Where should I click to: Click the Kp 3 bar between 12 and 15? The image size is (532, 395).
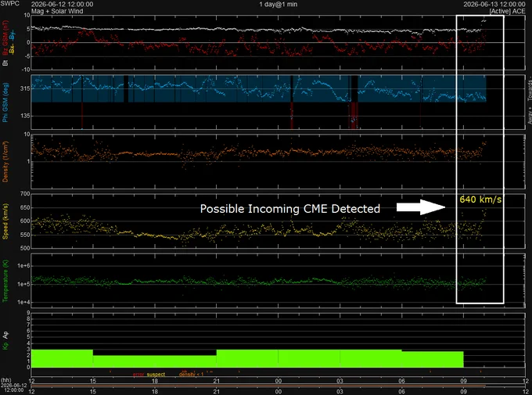(x=62, y=358)
